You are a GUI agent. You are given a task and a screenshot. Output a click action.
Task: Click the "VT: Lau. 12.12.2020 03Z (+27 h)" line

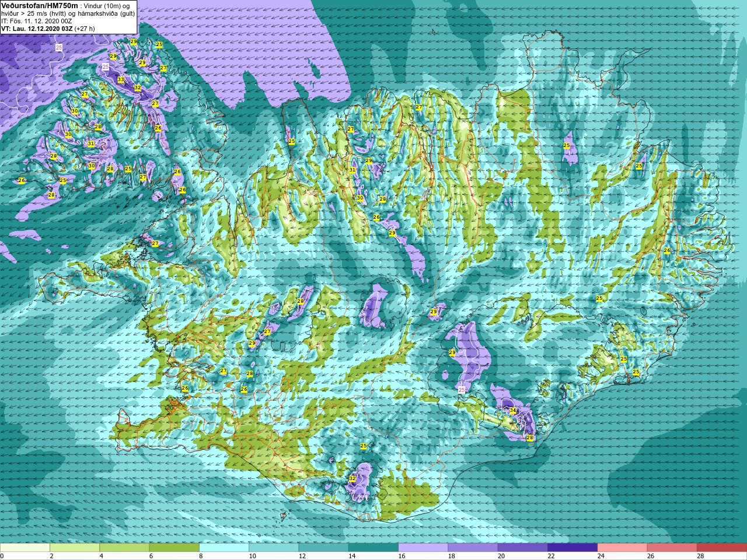pos(48,29)
